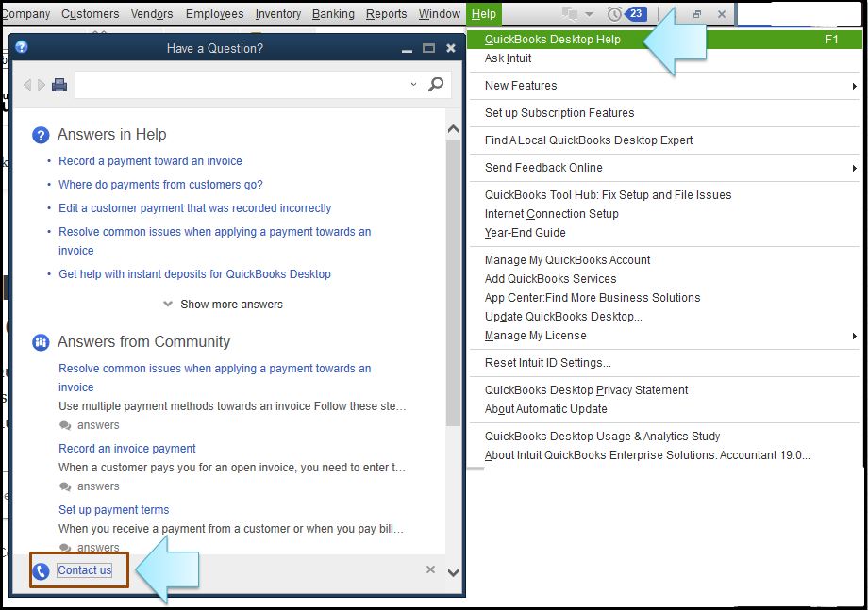Dismiss Contact us bar with the X
This screenshot has width=868, height=610.
click(430, 569)
